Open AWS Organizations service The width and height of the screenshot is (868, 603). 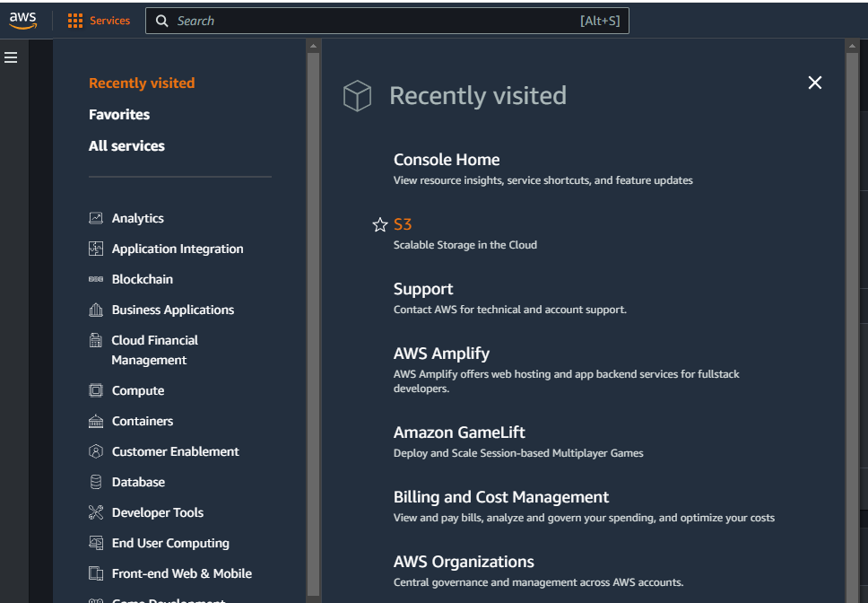click(464, 562)
